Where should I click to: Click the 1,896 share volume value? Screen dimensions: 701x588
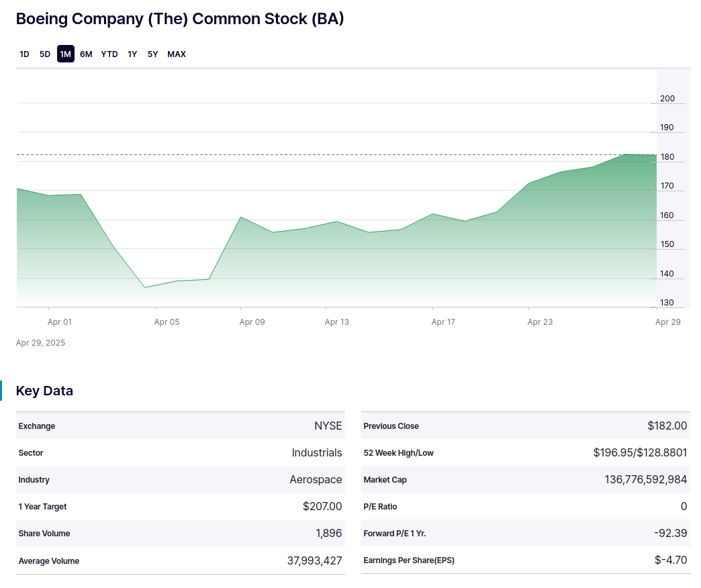(x=329, y=533)
